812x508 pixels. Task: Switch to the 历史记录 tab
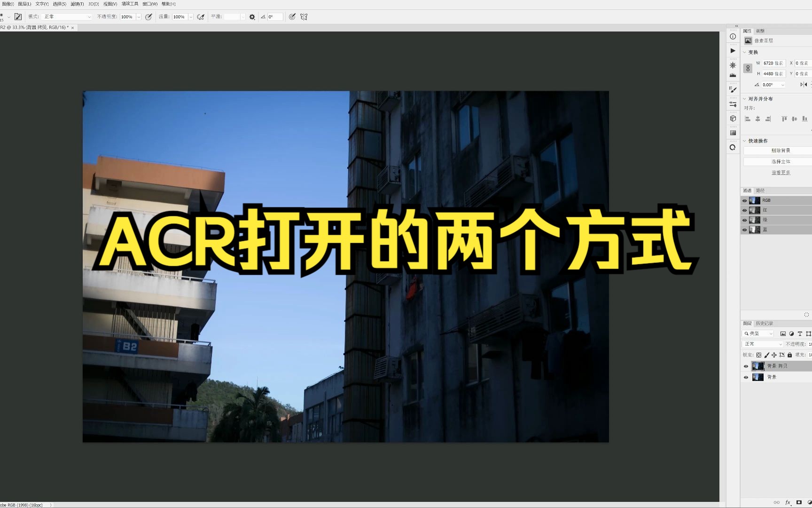click(765, 323)
